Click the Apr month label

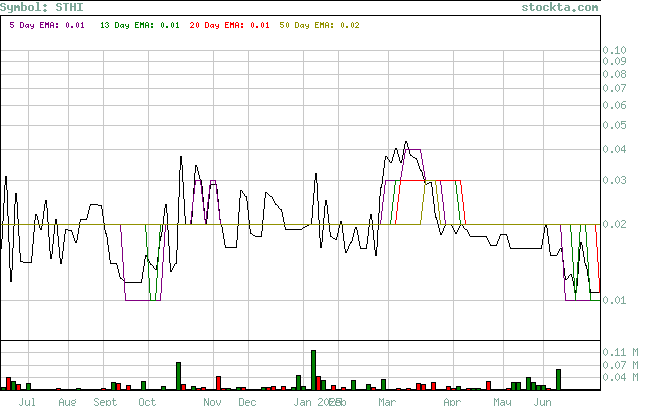[452, 401]
